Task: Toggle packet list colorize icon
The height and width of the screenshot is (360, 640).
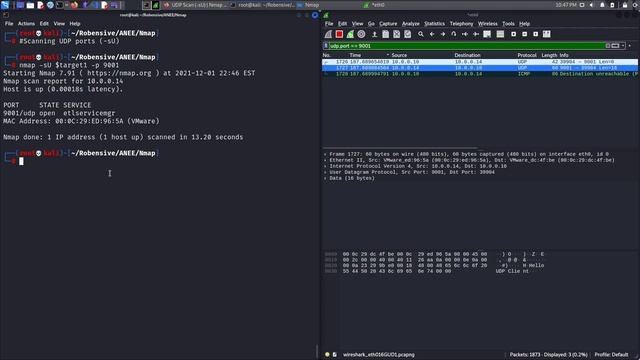Action: coord(500,34)
